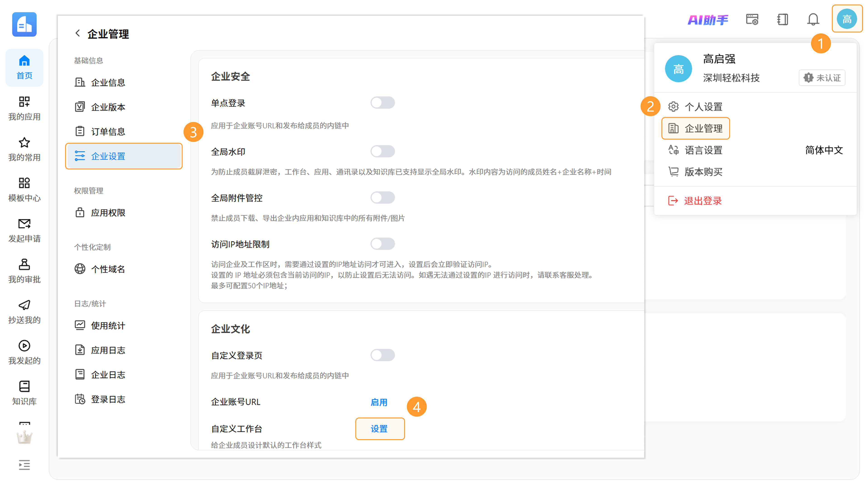Click the crown upgrade icon
Screen dimensions: 868x488
click(x=24, y=437)
